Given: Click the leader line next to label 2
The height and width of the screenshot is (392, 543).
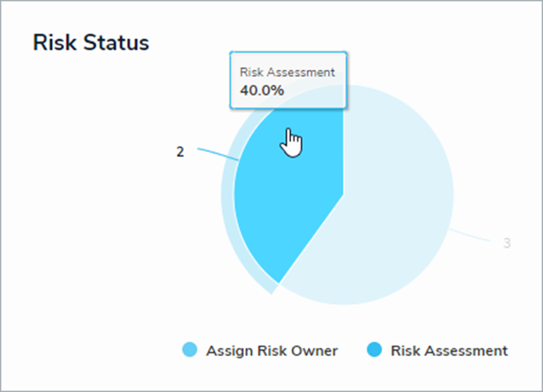Looking at the screenshot, I should click(x=218, y=154).
